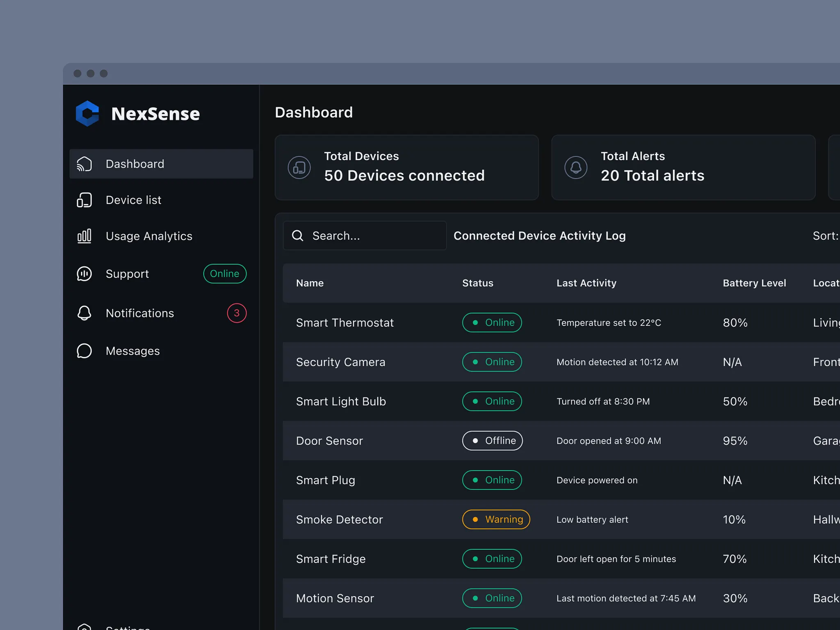Click the search magnifier icon

tap(298, 236)
